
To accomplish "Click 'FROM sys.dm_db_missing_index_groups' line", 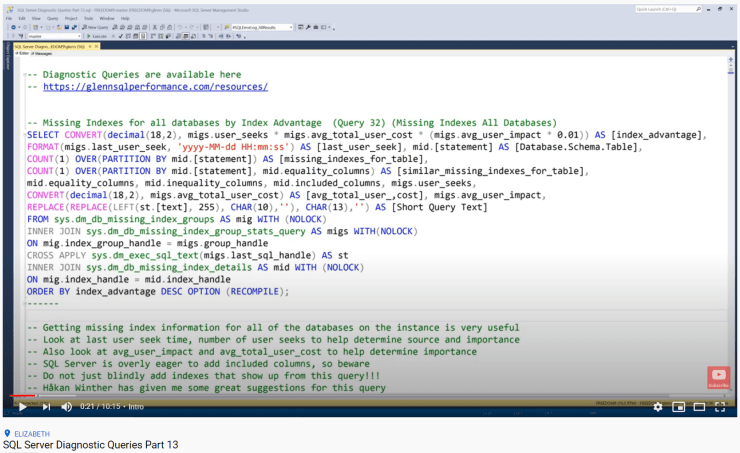I will (x=177, y=219).
